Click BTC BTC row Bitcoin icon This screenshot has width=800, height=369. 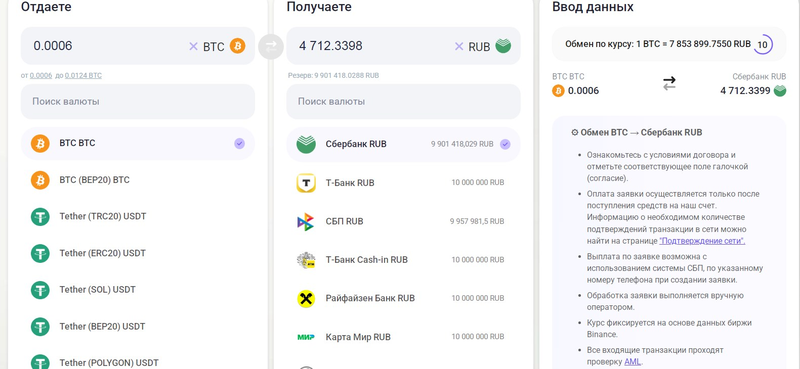click(40, 143)
